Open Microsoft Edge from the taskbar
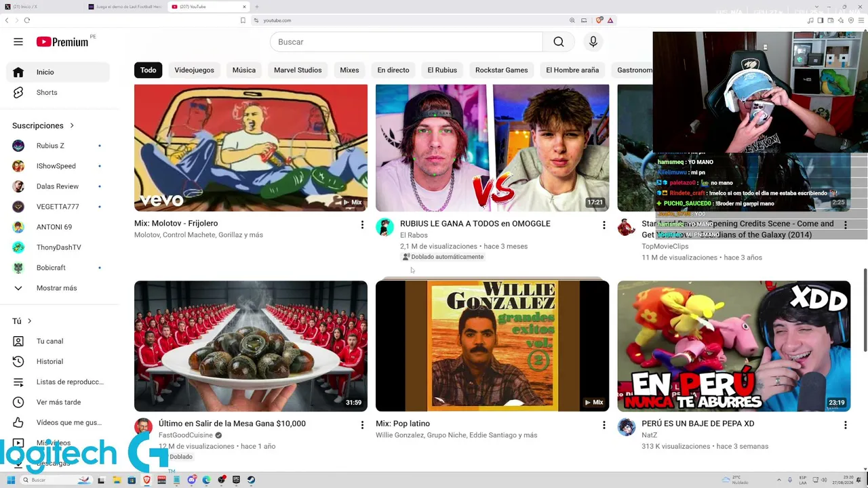Viewport: 868px width, 488px height. 206,480
